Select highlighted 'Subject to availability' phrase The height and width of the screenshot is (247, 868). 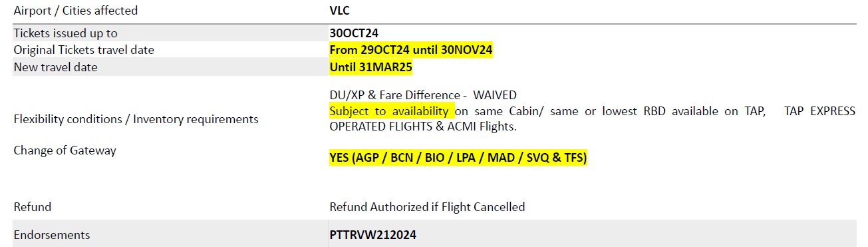392,111
